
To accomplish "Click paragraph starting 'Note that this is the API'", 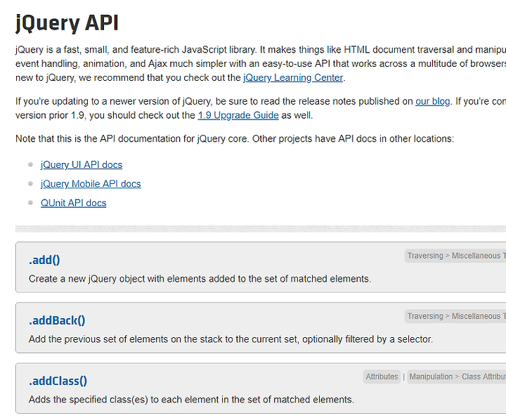I will click(x=235, y=138).
